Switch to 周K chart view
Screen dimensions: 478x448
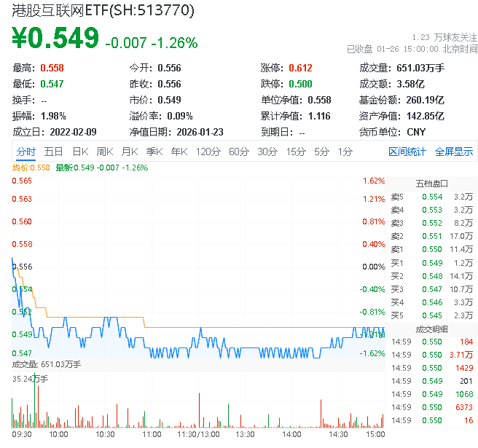[104, 152]
